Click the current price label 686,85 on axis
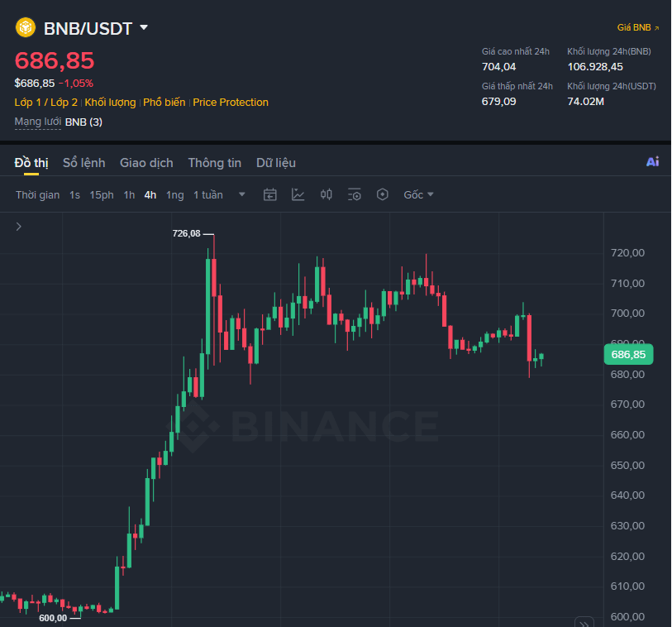672x627 pixels. pos(628,354)
